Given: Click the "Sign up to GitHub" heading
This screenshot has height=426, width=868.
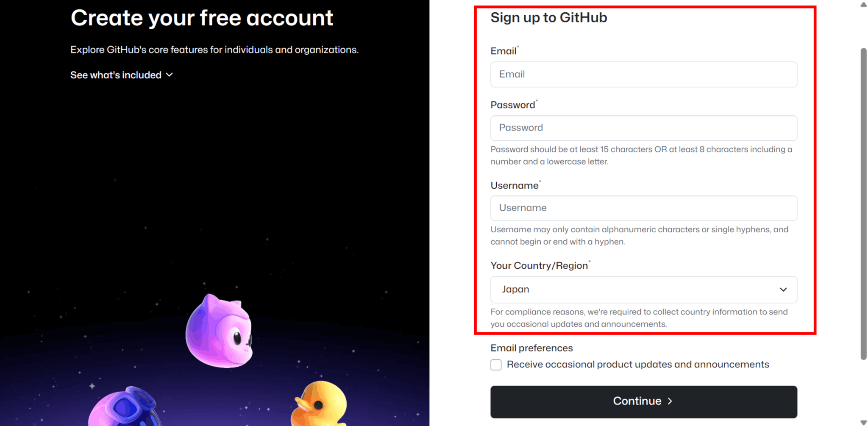Looking at the screenshot, I should click(x=548, y=18).
